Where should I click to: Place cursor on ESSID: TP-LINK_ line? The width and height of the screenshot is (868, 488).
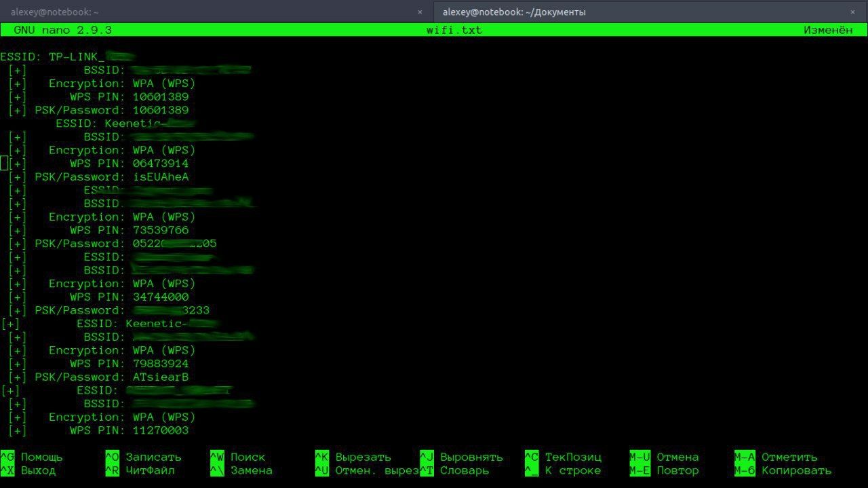[68, 56]
